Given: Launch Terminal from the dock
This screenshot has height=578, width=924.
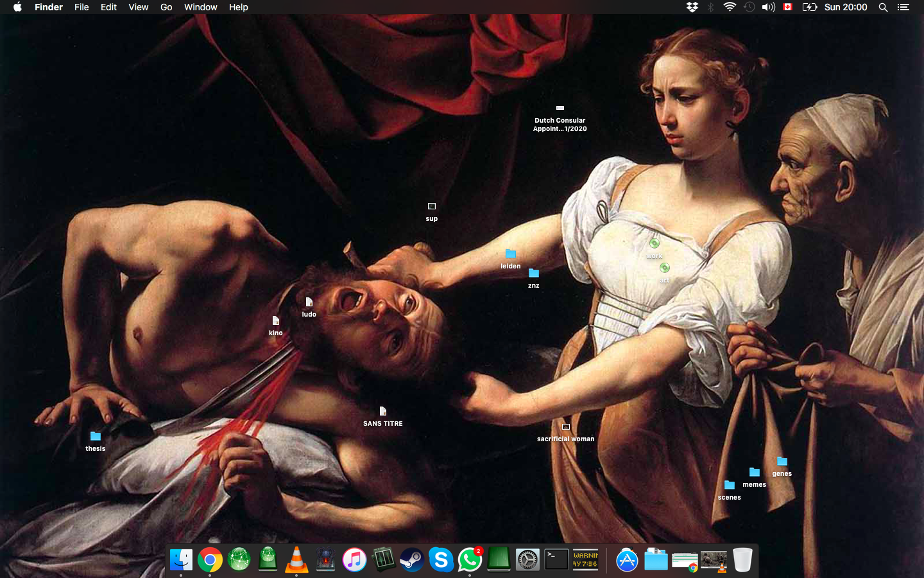Looking at the screenshot, I should click(556, 560).
